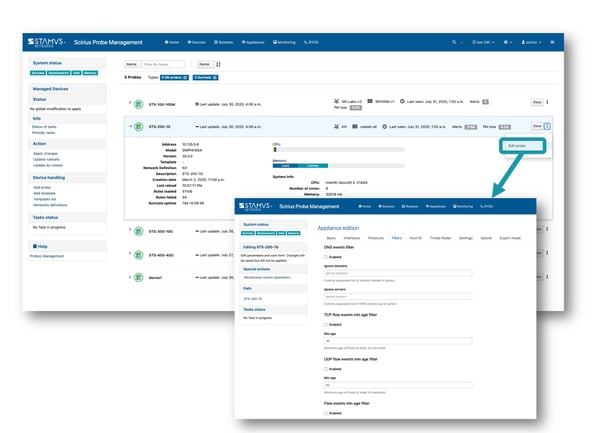Click the green status icon of STS-400-400
The image size is (600, 433).
click(139, 255)
